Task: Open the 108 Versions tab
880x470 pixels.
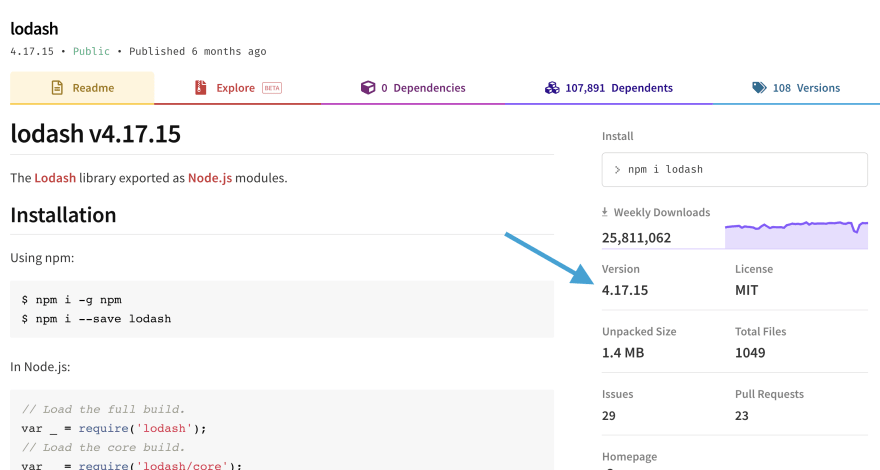Action: click(x=796, y=88)
